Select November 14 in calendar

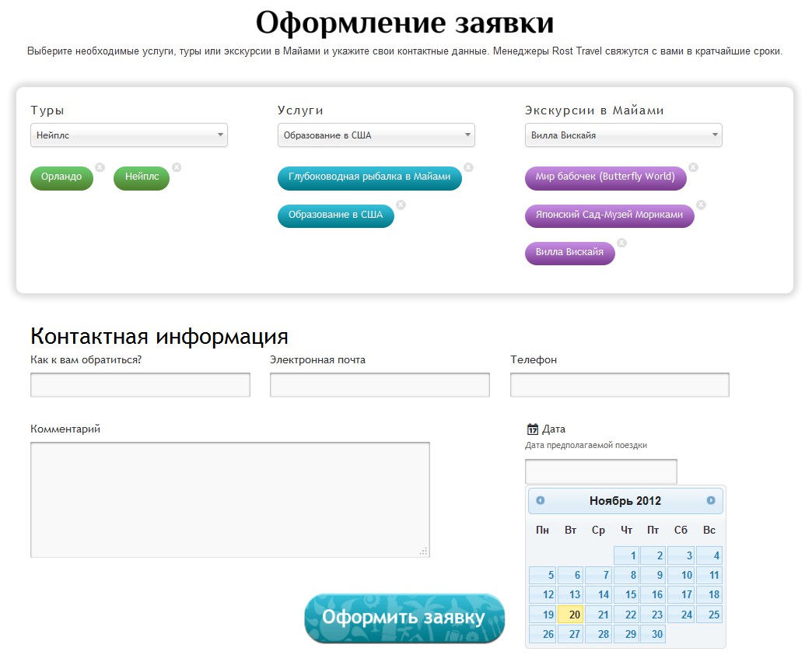[599, 595]
